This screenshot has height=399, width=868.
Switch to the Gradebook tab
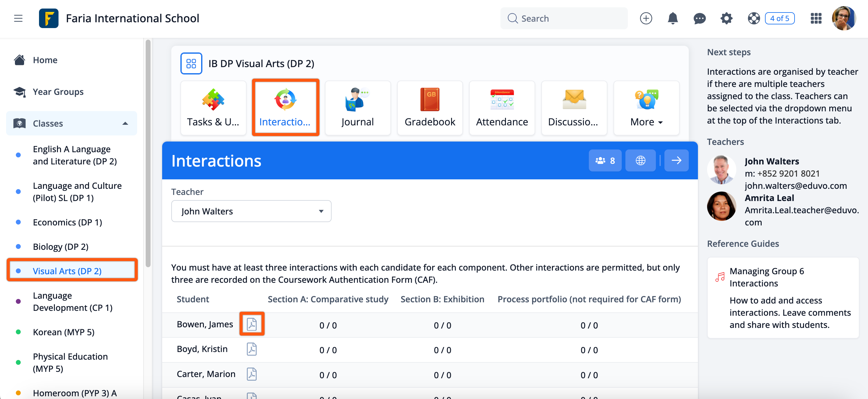pos(430,108)
